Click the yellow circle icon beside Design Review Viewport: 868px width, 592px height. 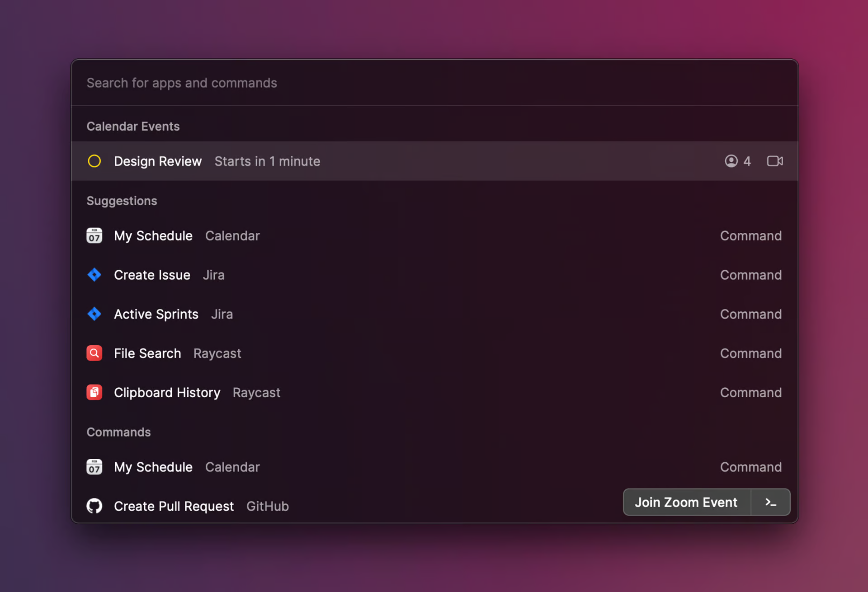click(94, 161)
